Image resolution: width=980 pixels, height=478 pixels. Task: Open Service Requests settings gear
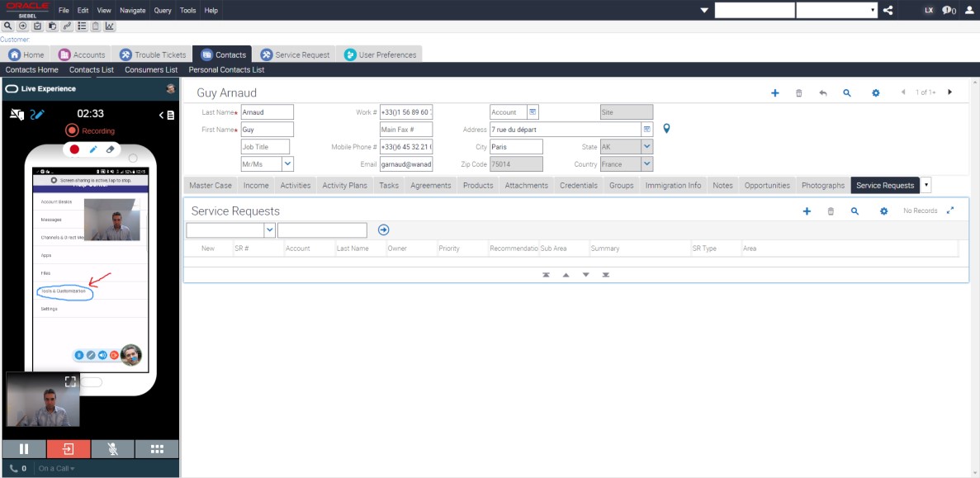(883, 211)
